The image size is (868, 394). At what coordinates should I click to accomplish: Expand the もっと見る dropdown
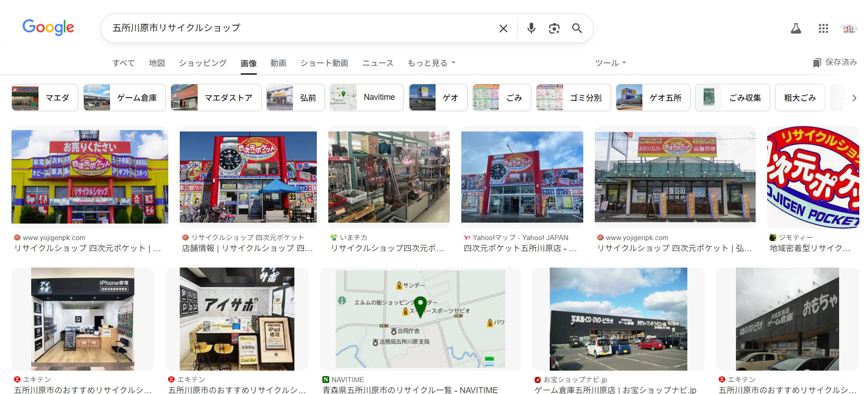tap(431, 63)
